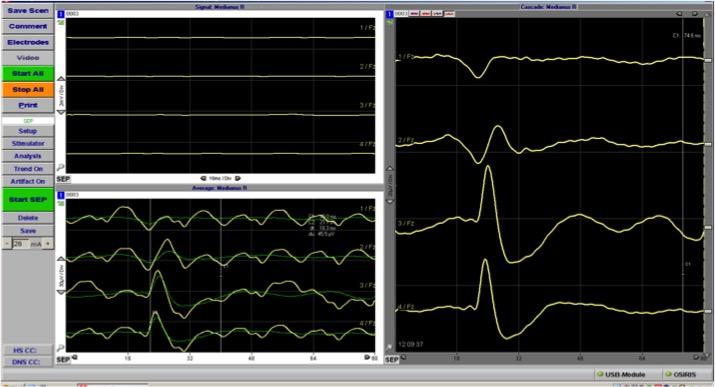Click the plus button beside mA field
The height and width of the screenshot is (387, 715).
click(x=48, y=244)
